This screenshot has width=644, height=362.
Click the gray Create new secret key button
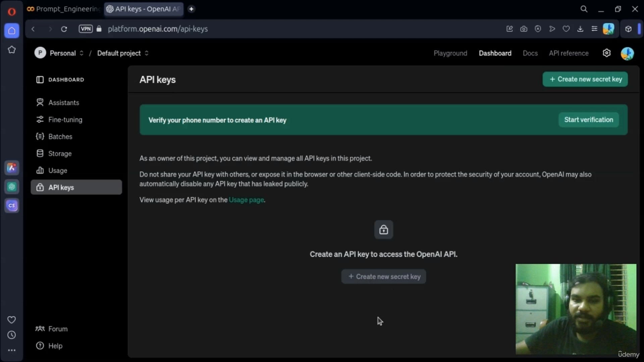384,277
